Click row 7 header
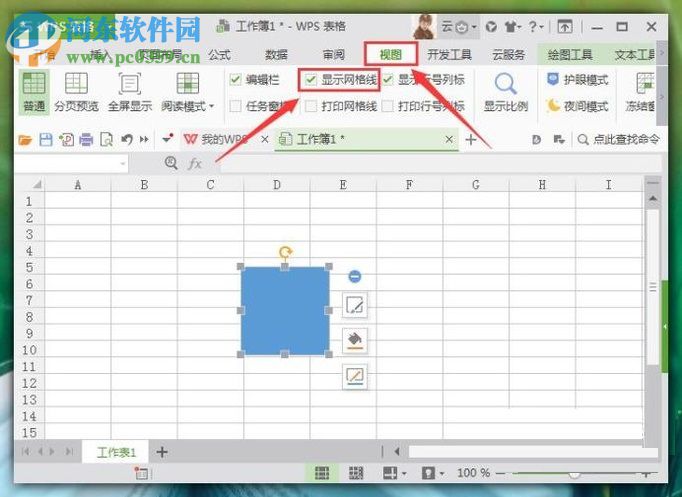The width and height of the screenshot is (682, 497). point(29,300)
